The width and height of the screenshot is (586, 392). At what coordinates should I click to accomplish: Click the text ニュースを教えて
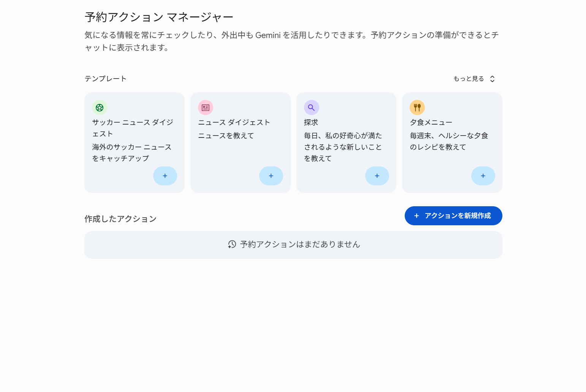[x=226, y=136]
